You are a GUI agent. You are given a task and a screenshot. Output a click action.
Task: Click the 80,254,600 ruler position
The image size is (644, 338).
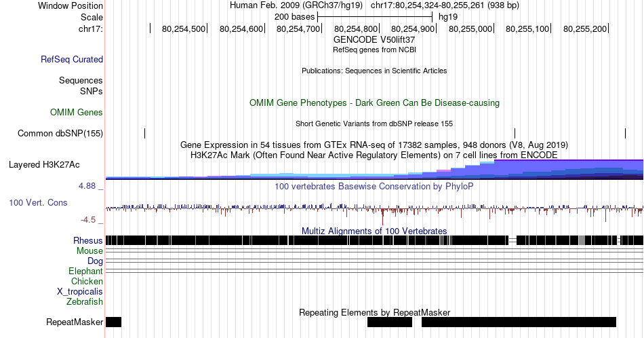241,29
